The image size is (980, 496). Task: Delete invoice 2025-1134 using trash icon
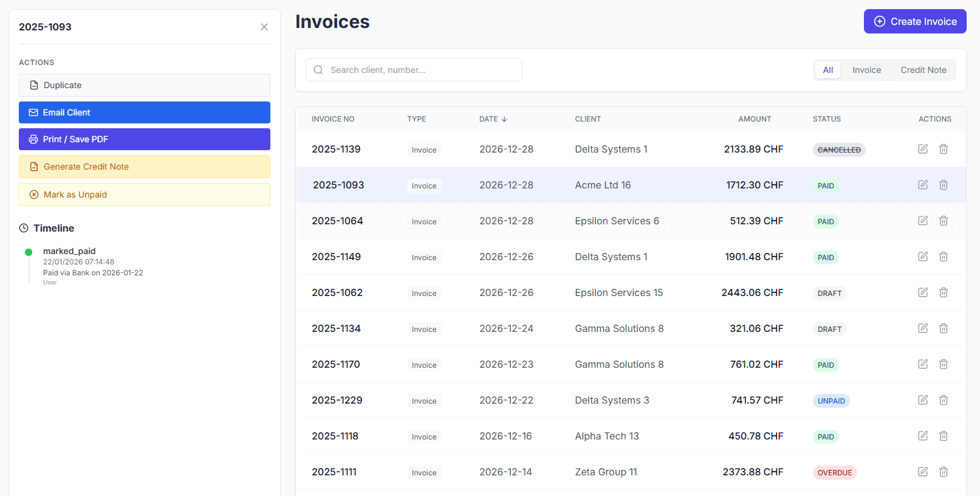[944, 328]
